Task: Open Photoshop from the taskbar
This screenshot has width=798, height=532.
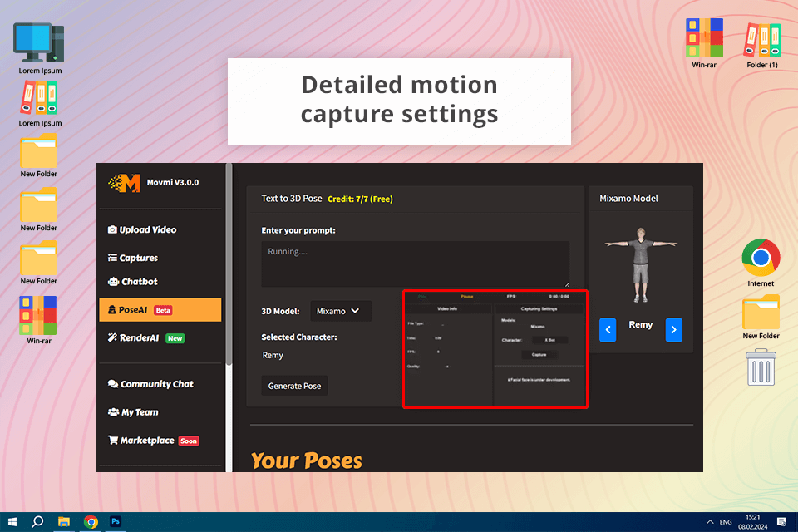Action: coord(116,521)
